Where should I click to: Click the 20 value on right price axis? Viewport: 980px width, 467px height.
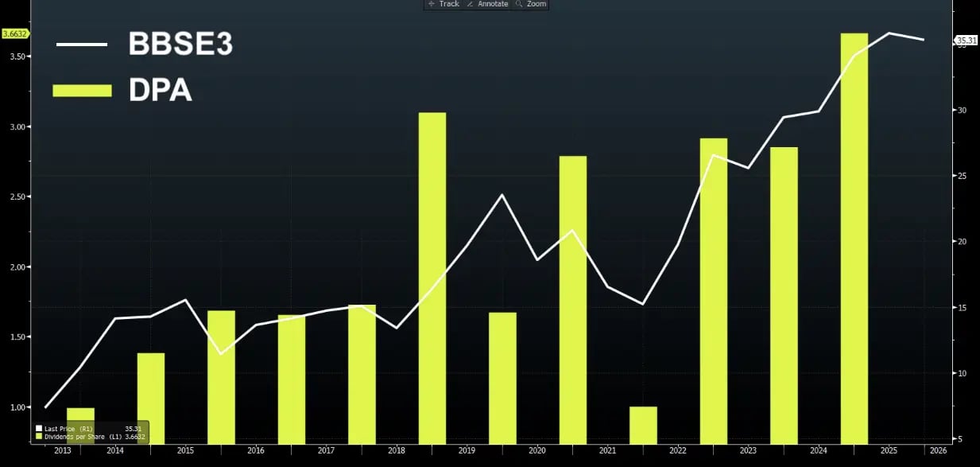pyautogui.click(x=962, y=242)
